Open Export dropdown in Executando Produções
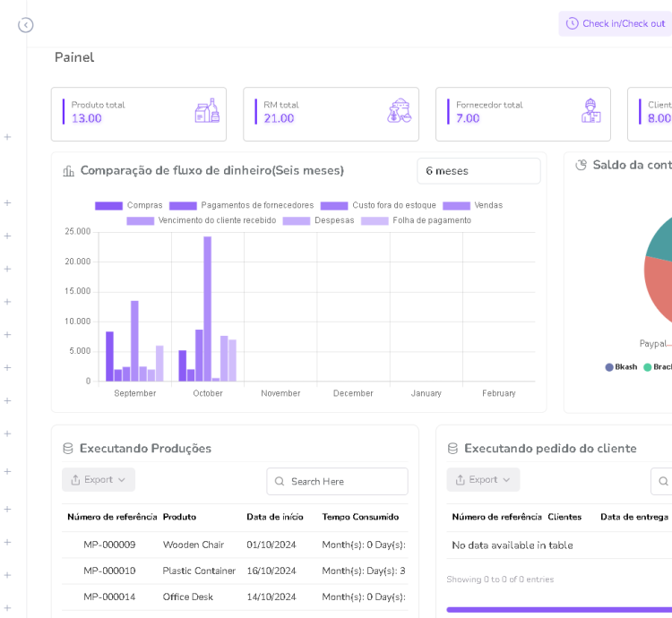The height and width of the screenshot is (618, 672). (99, 480)
